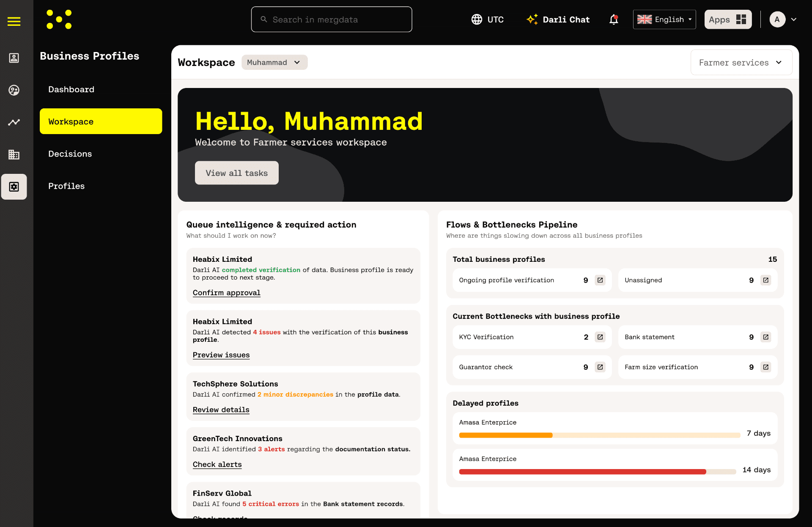Click the Search in mergdata field

coord(332,19)
